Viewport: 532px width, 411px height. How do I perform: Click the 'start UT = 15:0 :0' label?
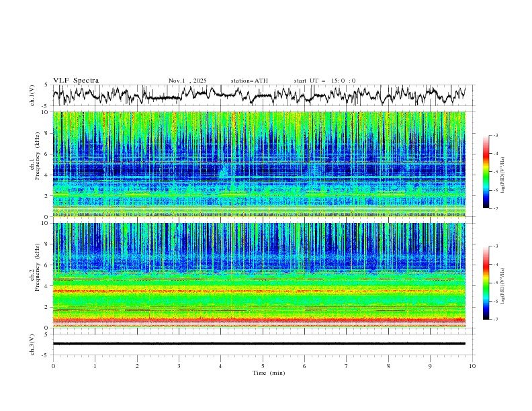tap(324, 81)
